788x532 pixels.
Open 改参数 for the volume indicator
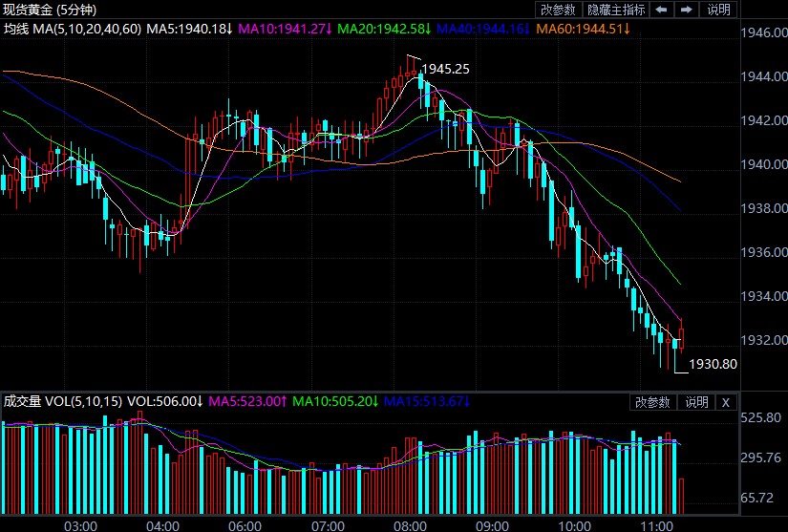pyautogui.click(x=653, y=402)
